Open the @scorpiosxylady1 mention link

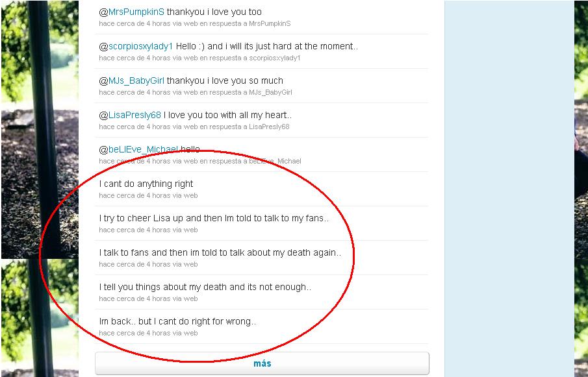click(140, 47)
